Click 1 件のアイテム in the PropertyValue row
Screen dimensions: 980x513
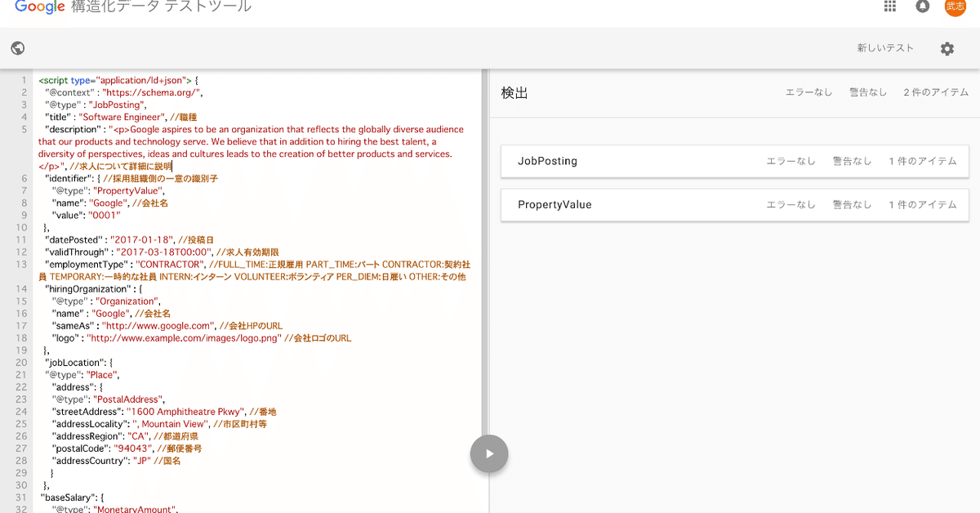tap(923, 204)
